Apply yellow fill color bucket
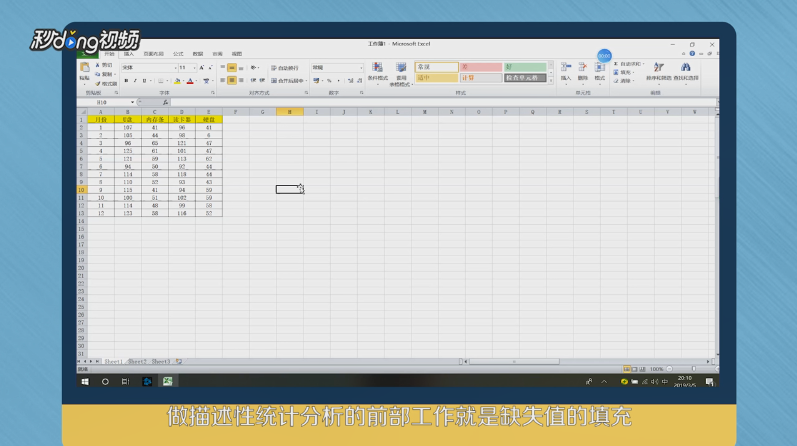The image size is (797, 446). coord(177,81)
